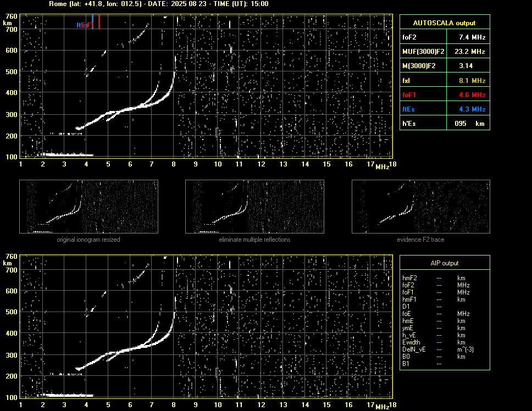The width and height of the screenshot is (532, 411).
Task: Click the 'evidence F2 trace' caption
Action: 421,240
